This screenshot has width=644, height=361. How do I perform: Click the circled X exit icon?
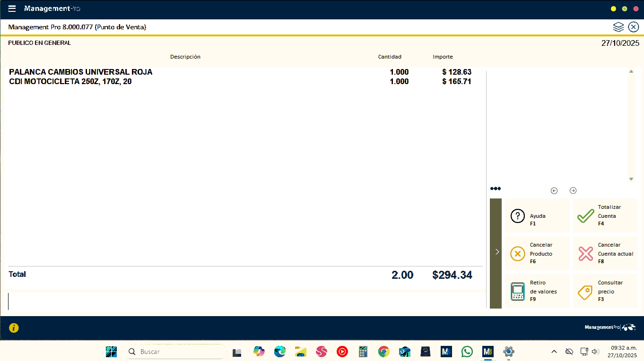point(634,27)
